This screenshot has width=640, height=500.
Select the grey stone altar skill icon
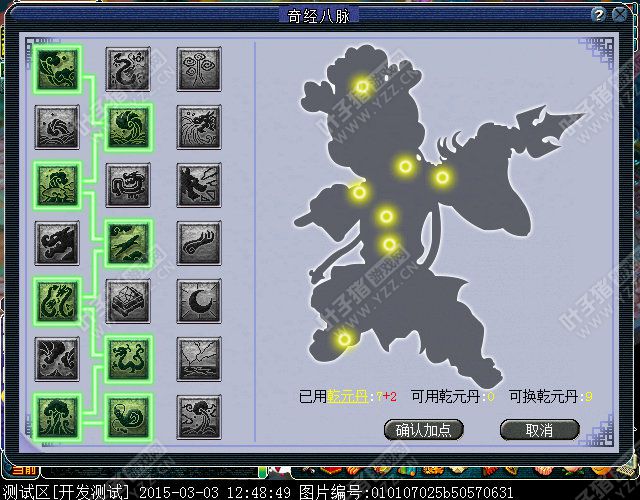(x=128, y=301)
